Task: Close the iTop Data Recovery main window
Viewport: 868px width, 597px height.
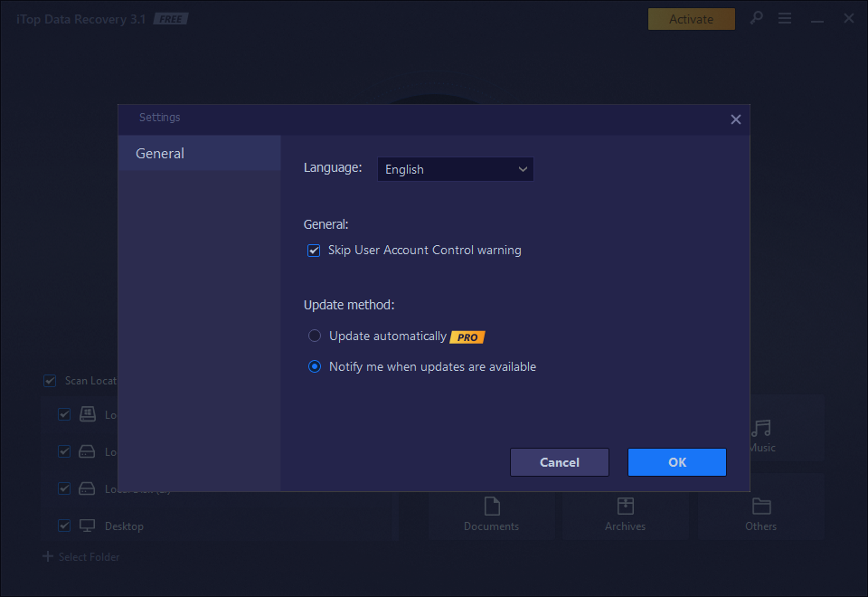Action: (x=849, y=18)
